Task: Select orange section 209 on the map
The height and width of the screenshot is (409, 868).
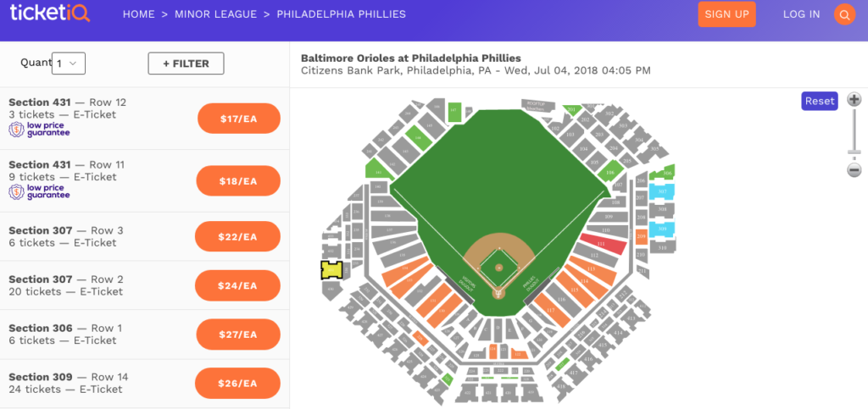Action: [641, 238]
